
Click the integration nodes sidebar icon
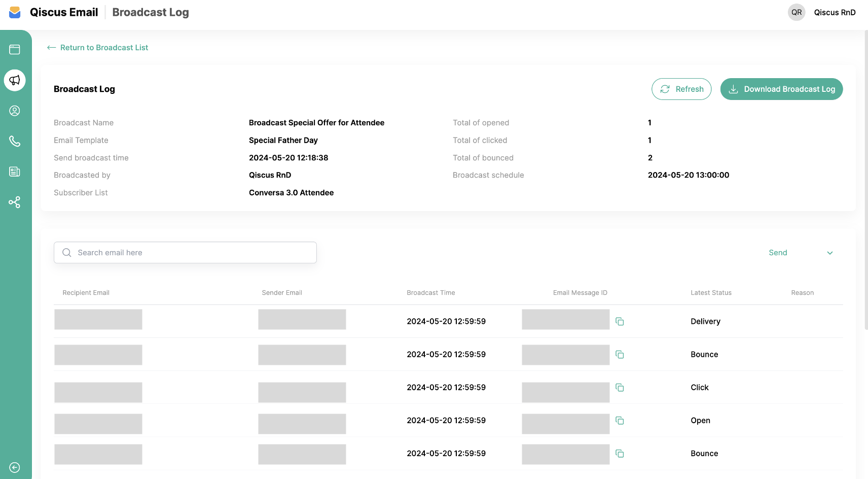point(15,202)
